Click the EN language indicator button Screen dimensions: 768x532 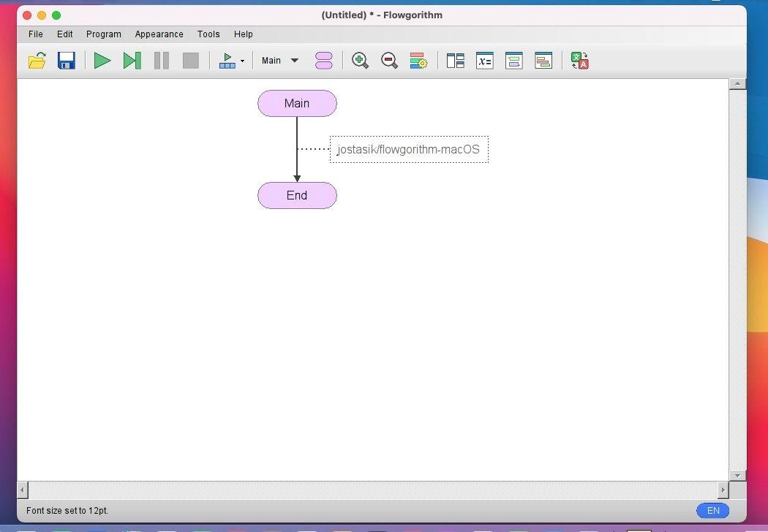[x=712, y=511]
